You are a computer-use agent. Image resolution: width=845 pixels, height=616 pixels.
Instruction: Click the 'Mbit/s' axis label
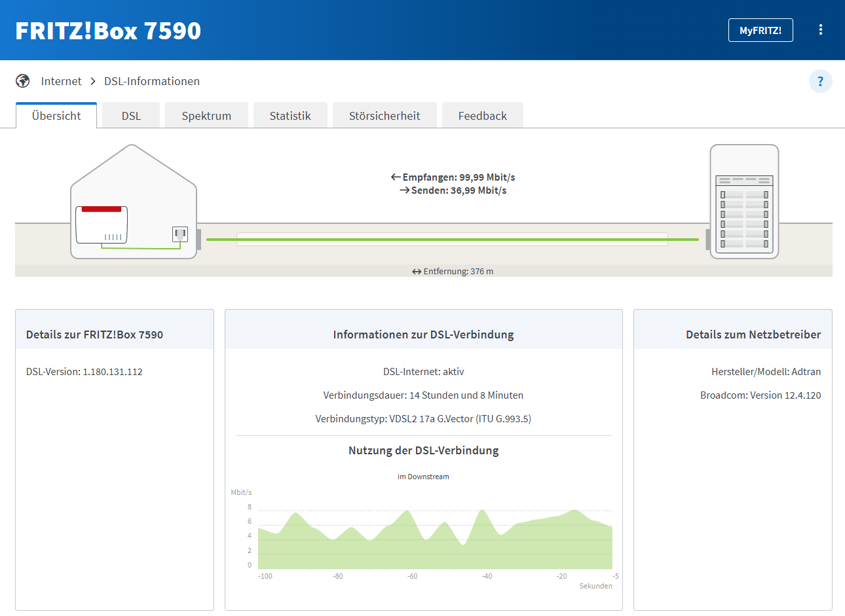241,492
